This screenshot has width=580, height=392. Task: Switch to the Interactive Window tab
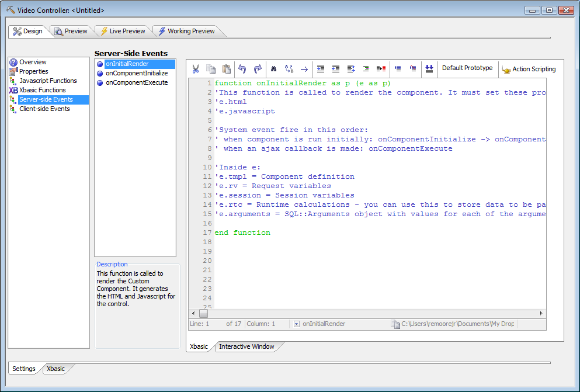pos(246,346)
